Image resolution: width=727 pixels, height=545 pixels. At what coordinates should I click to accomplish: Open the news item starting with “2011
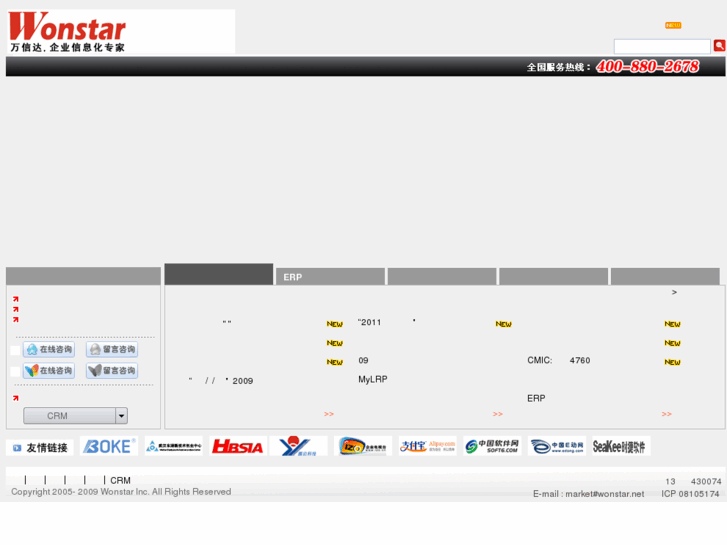pos(387,322)
